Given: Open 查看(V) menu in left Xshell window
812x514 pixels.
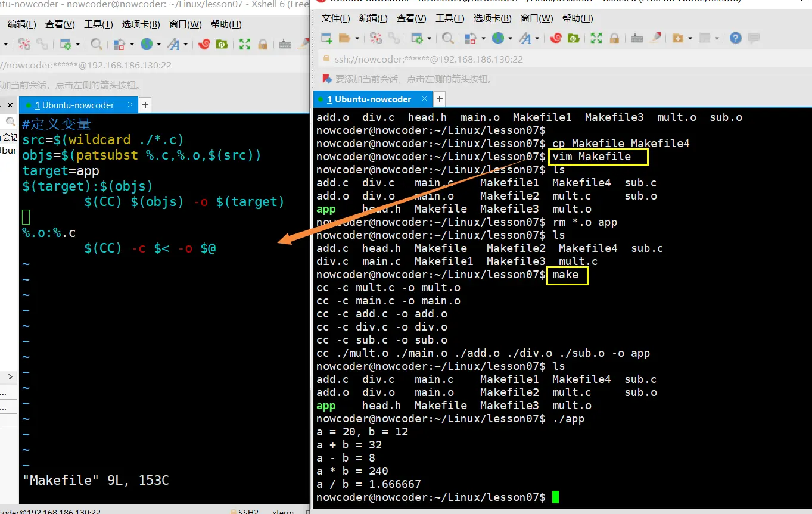Looking at the screenshot, I should tap(60, 24).
